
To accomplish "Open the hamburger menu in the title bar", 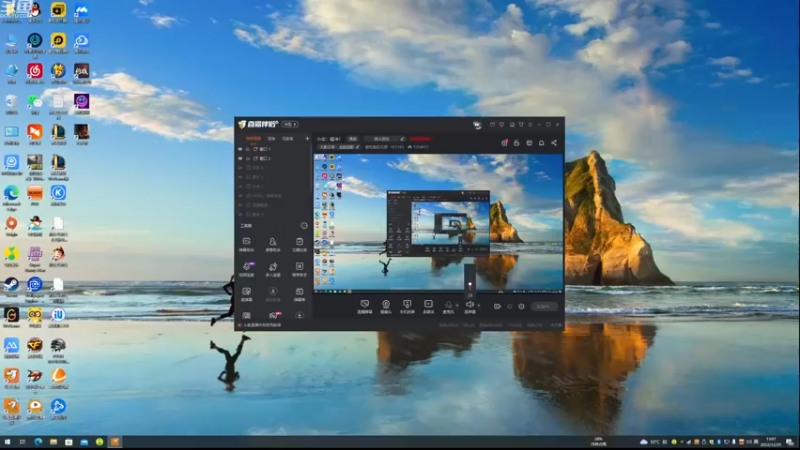I will (x=530, y=124).
